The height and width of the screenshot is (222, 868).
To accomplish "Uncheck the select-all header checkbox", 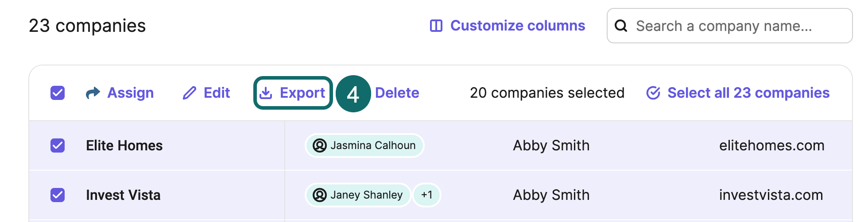I will click(58, 93).
